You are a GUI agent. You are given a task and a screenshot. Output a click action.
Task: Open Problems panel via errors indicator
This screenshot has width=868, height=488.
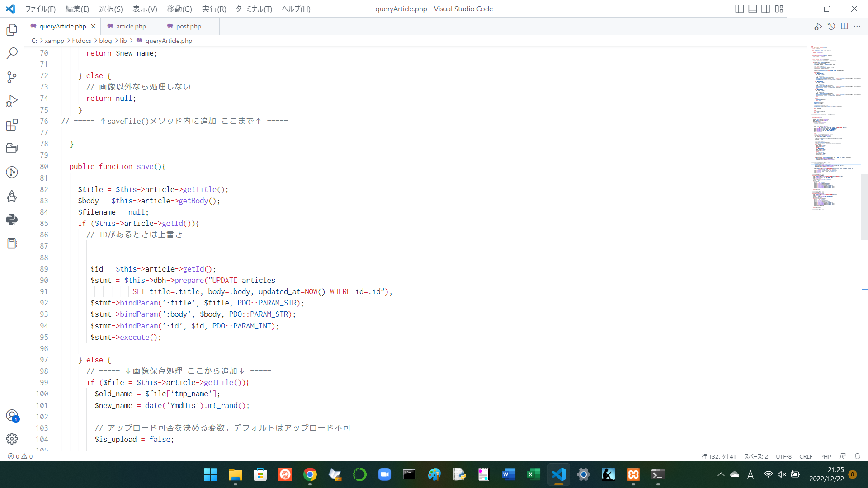click(x=19, y=456)
